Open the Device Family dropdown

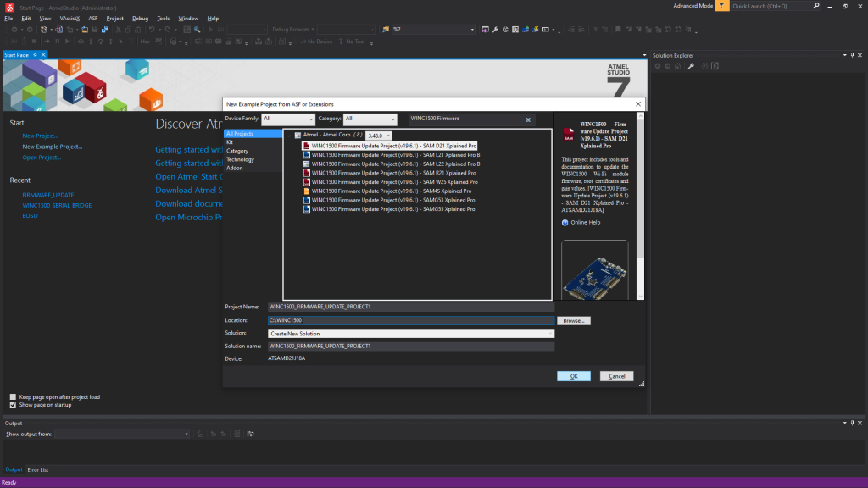point(288,119)
